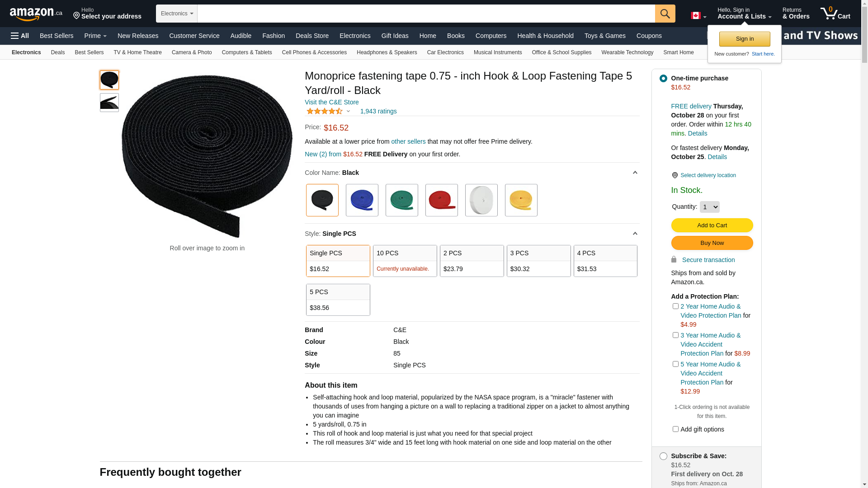This screenshot has height=488, width=868.
Task: Click the search magnifier button
Action: (665, 14)
